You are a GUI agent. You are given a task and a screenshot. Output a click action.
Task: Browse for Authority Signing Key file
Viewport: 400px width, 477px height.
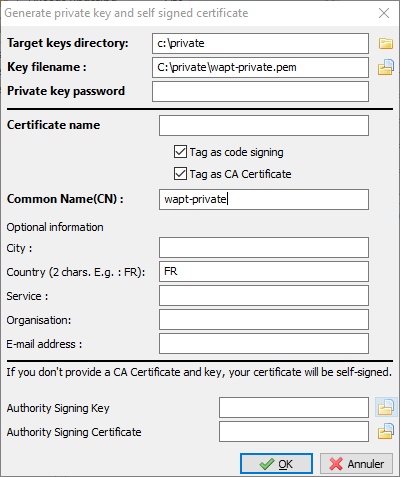click(x=386, y=407)
